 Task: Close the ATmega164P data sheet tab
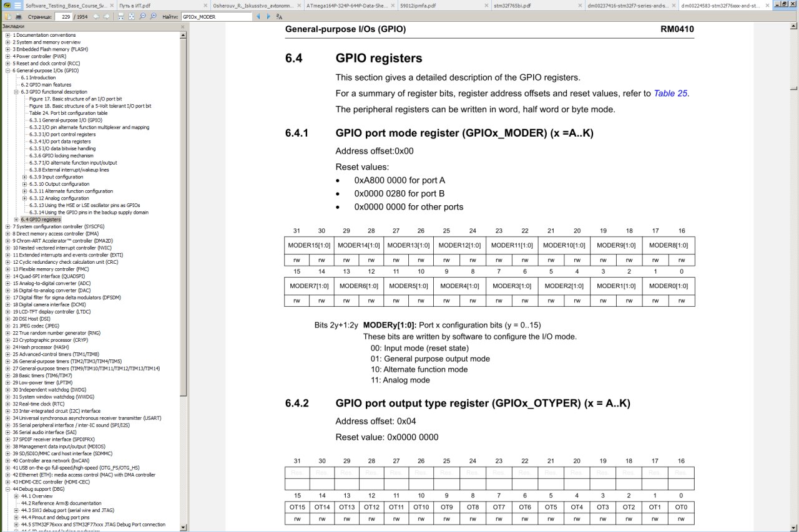tap(393, 6)
